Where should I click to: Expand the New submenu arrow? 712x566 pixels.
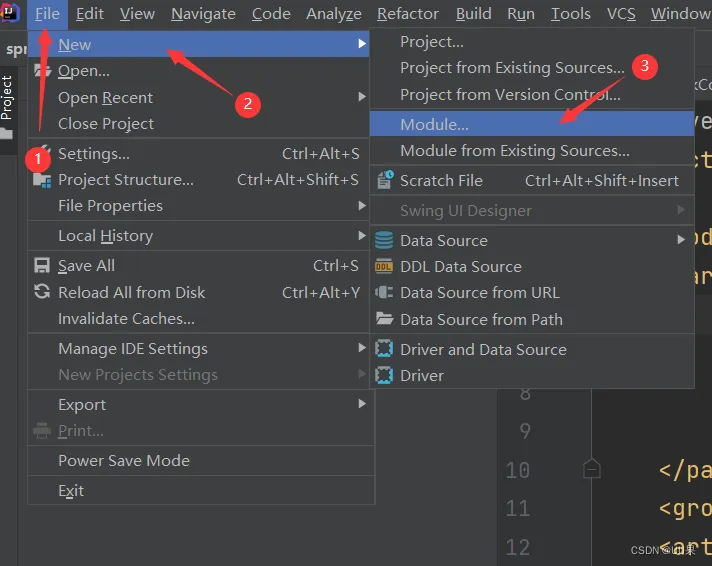(x=362, y=44)
